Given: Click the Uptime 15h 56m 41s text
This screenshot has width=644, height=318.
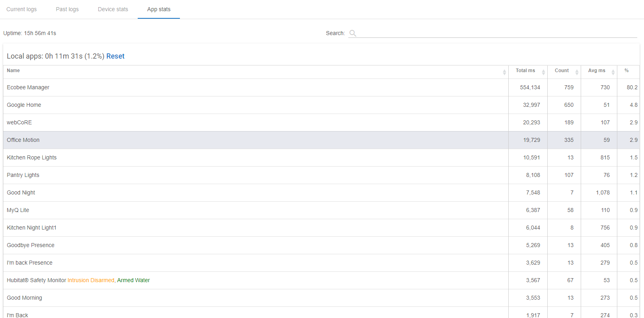Looking at the screenshot, I should pos(30,33).
